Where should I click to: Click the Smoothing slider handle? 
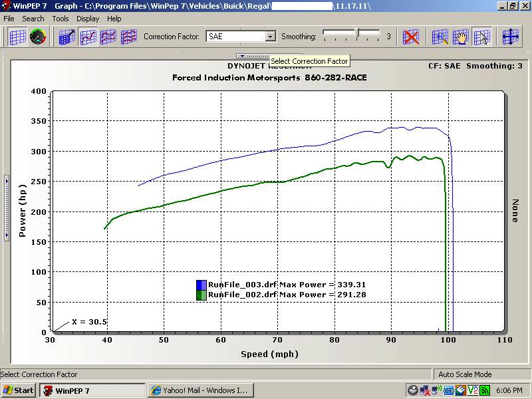click(x=357, y=33)
